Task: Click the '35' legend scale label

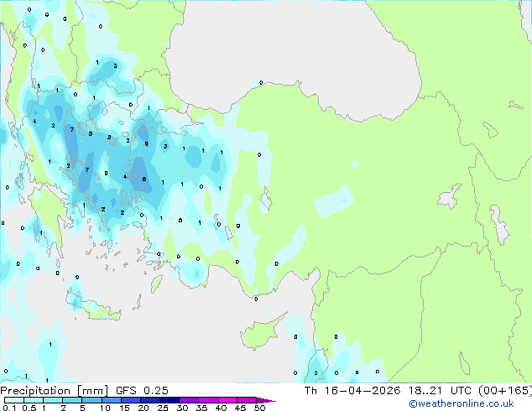Action: pyautogui.click(x=201, y=408)
